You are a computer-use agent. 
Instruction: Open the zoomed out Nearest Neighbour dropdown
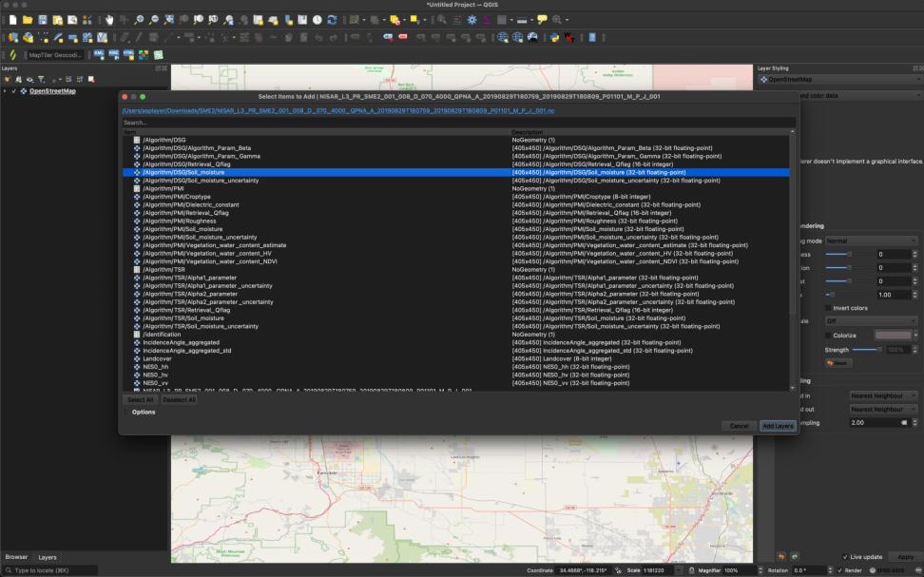[x=883, y=409]
